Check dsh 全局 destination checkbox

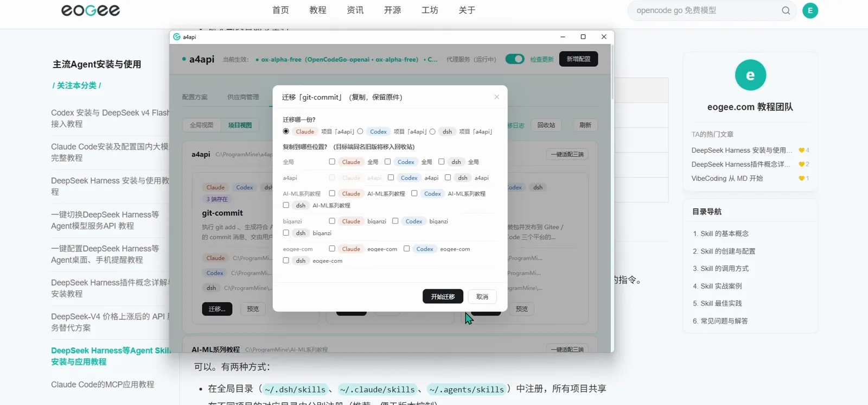pos(442,162)
